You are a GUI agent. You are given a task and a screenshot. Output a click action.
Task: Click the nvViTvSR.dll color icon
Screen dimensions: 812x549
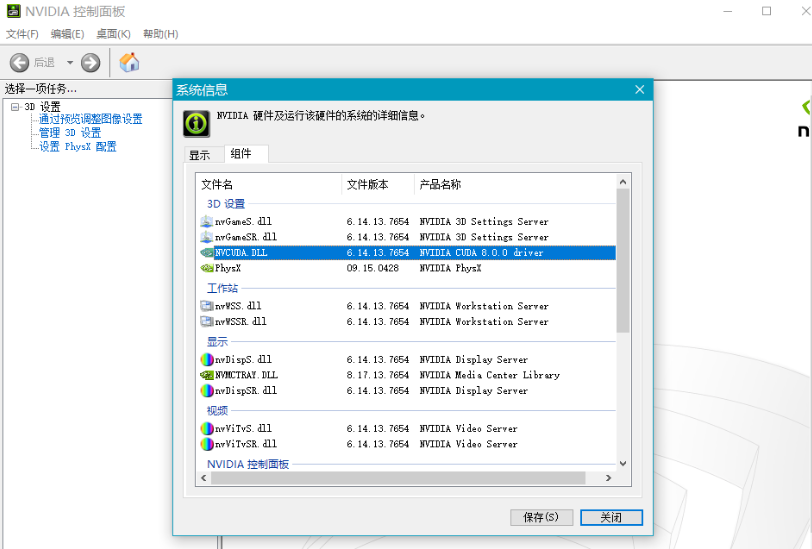(207, 444)
